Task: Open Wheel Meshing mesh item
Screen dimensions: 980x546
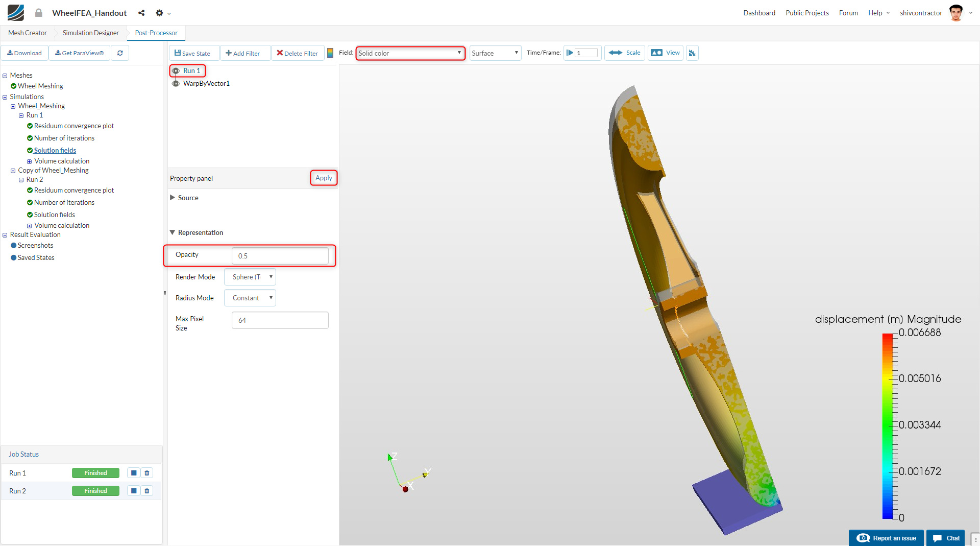Action: coord(40,86)
